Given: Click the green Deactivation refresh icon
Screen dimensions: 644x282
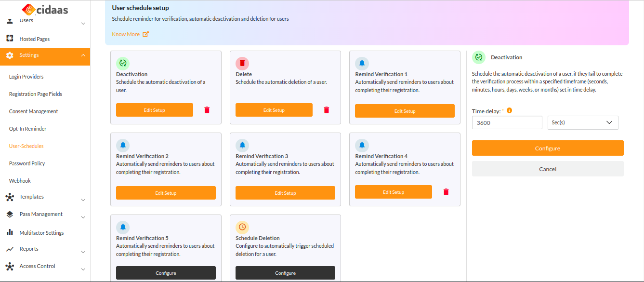Looking at the screenshot, I should tap(123, 63).
